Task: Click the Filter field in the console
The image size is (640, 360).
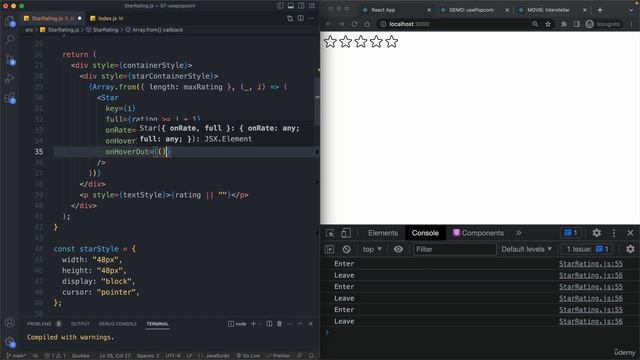Action: (455, 249)
